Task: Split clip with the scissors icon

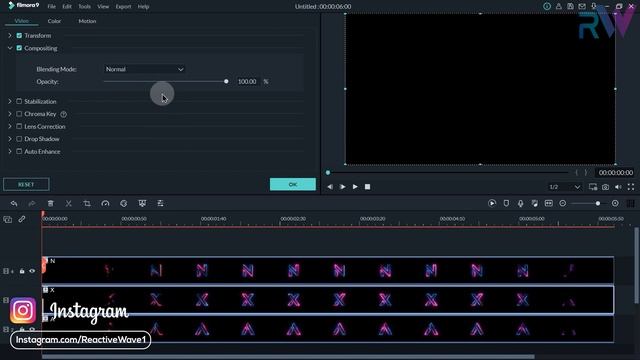Action: point(69,203)
